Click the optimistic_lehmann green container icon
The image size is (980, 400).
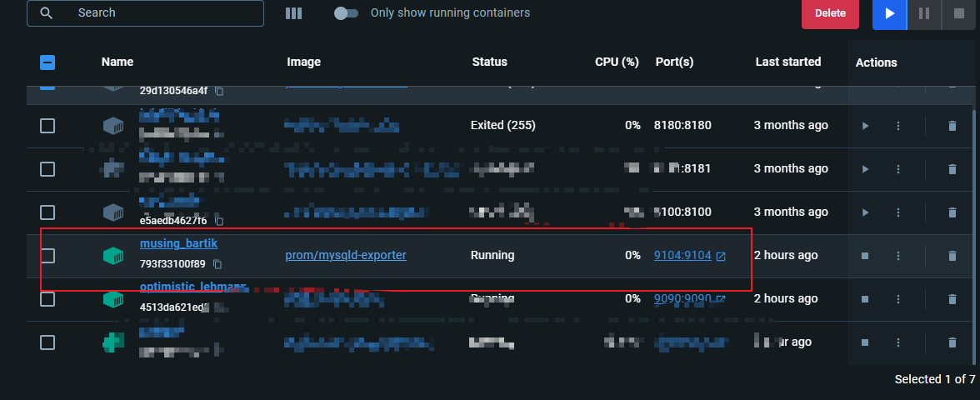pyautogui.click(x=113, y=299)
